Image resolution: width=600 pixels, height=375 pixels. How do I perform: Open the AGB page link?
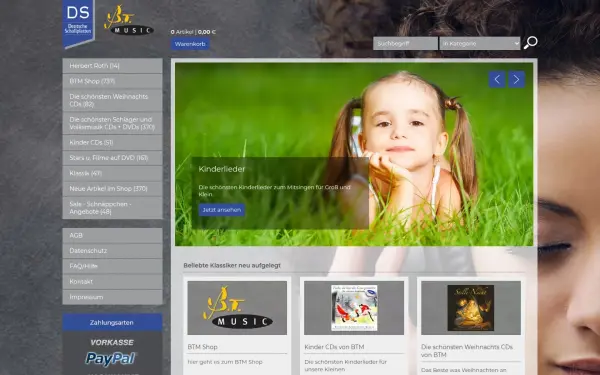pyautogui.click(x=112, y=235)
